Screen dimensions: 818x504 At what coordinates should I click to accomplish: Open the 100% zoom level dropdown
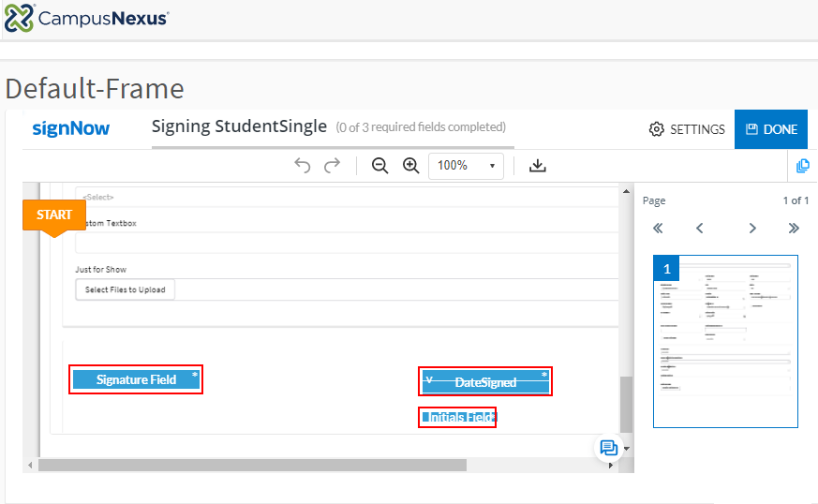(x=465, y=166)
